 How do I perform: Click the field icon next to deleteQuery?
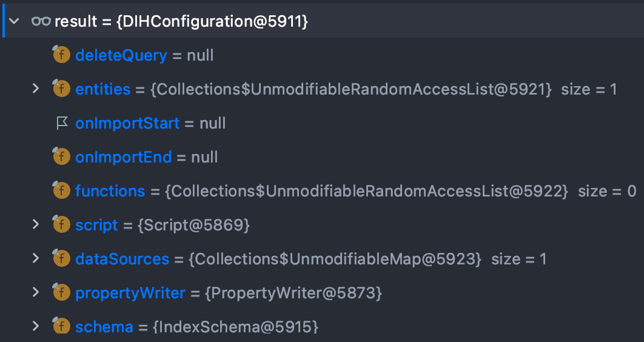61,55
